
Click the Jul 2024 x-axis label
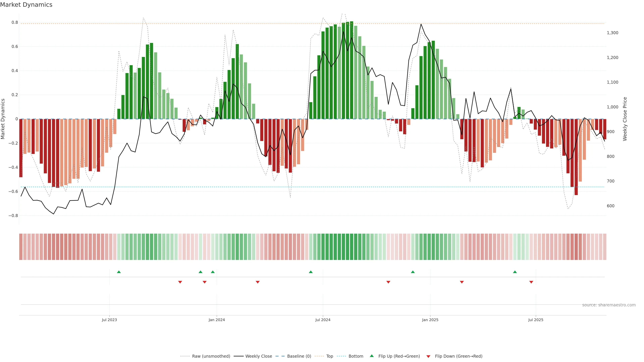(323, 320)
